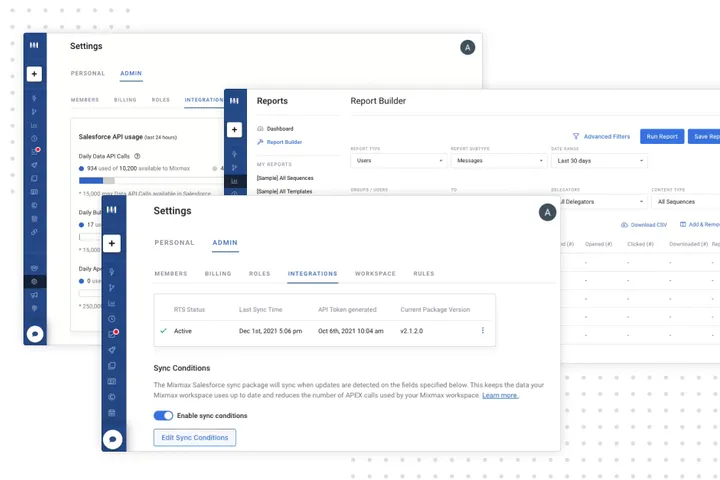Click the Mixmax logo in Reports window
720x480 pixels.
(234, 101)
